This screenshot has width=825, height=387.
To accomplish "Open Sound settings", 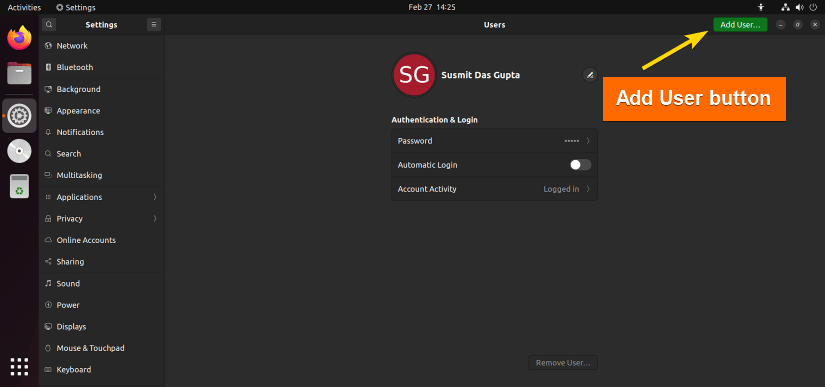I will click(102, 283).
